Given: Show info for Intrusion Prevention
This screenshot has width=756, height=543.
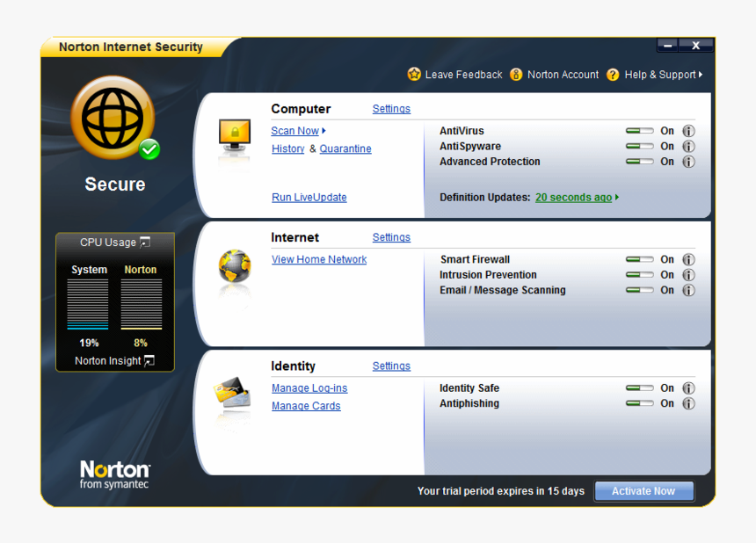Looking at the screenshot, I should [x=688, y=275].
